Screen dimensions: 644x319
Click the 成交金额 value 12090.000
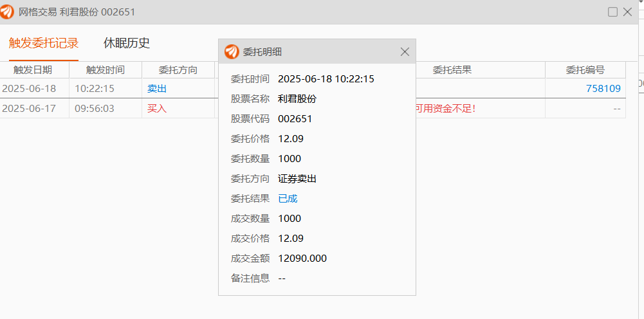tap(302, 259)
